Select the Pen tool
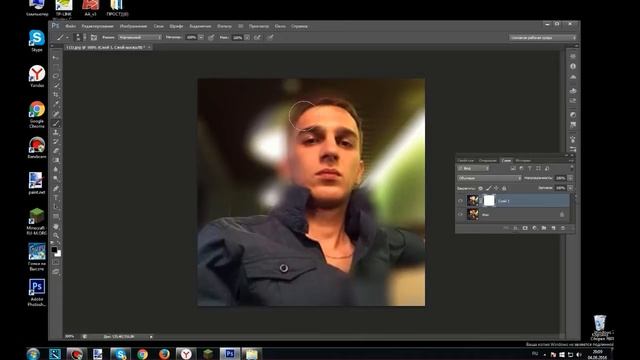Viewport: 640px width, 360px height. 56,189
